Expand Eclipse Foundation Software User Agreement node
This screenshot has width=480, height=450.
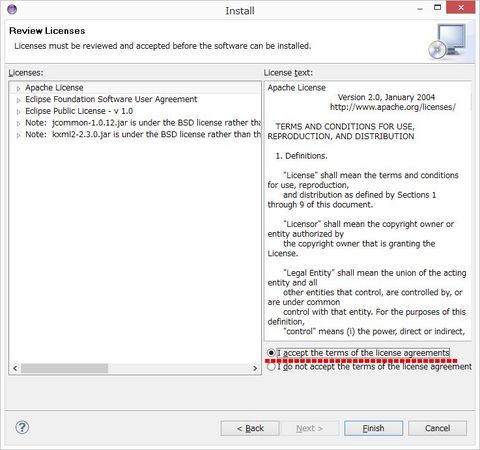[x=18, y=100]
